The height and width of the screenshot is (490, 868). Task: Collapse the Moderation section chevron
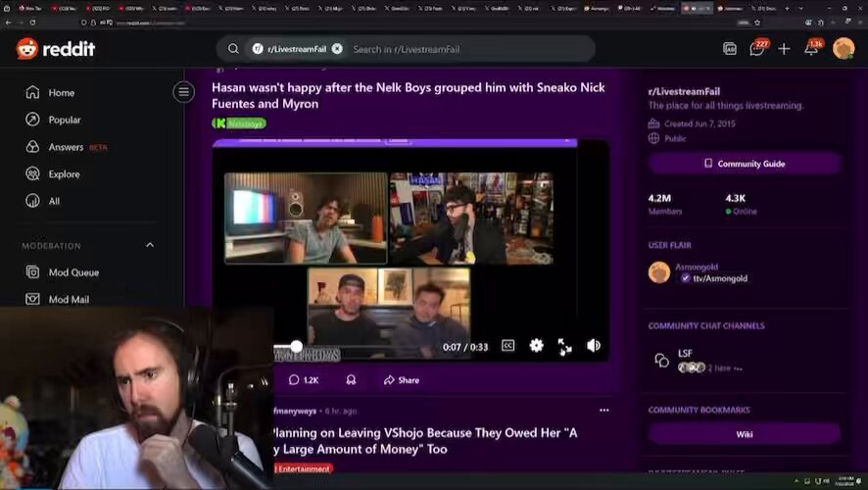click(150, 245)
